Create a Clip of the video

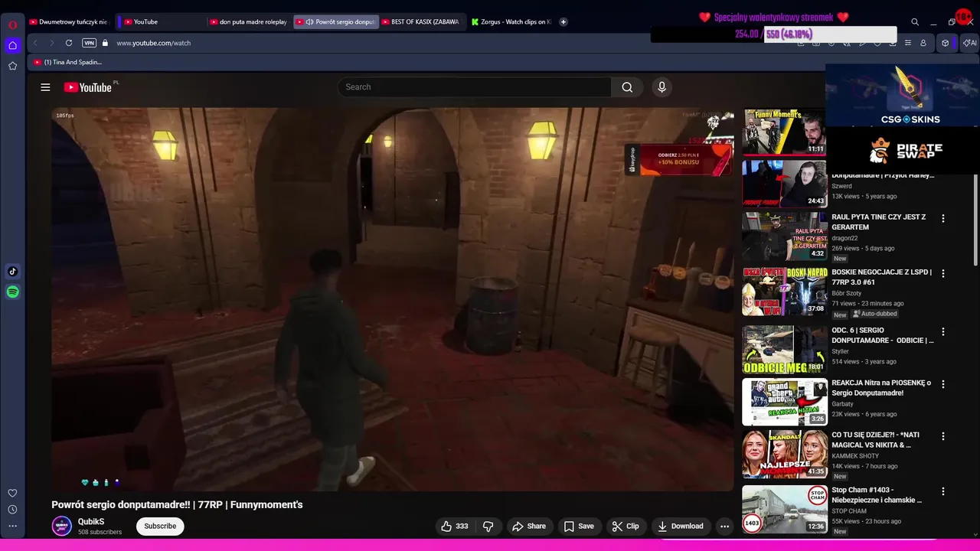click(x=626, y=526)
